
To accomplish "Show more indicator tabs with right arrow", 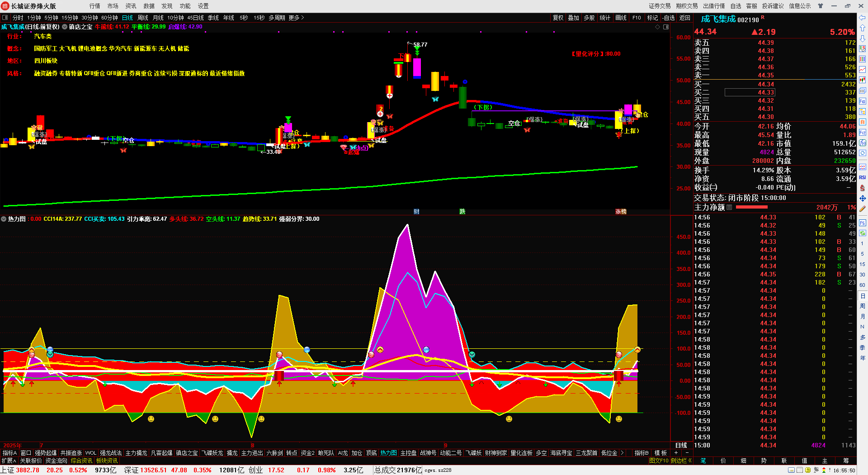I will click(x=623, y=453).
